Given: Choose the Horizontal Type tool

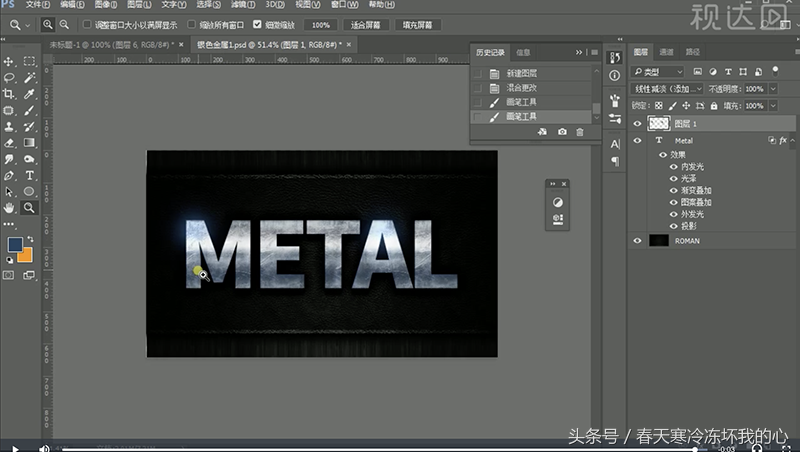Looking at the screenshot, I should 30,175.
